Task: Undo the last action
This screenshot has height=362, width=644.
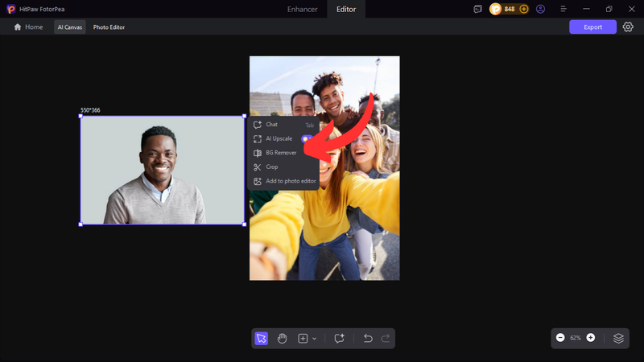Action: pyautogui.click(x=368, y=338)
